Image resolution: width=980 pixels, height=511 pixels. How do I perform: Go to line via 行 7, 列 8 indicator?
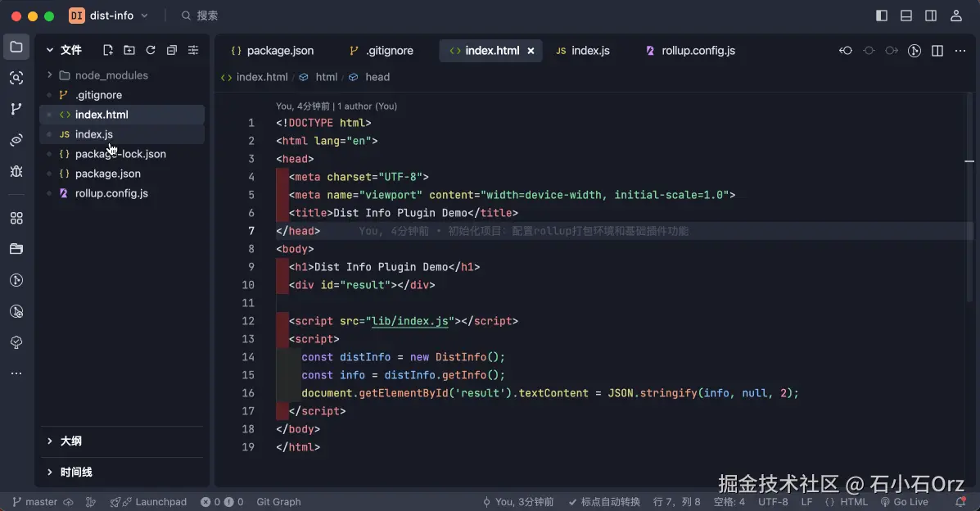pyautogui.click(x=676, y=502)
